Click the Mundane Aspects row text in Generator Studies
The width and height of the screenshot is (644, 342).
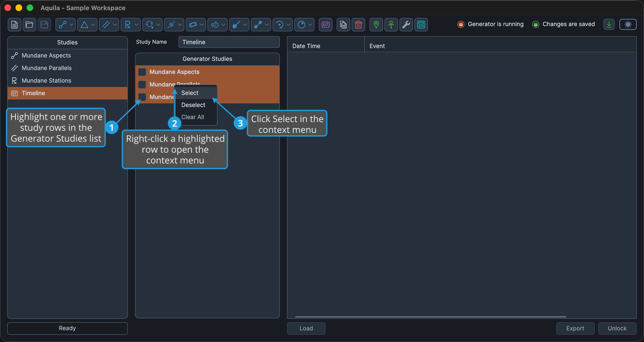pyautogui.click(x=175, y=72)
